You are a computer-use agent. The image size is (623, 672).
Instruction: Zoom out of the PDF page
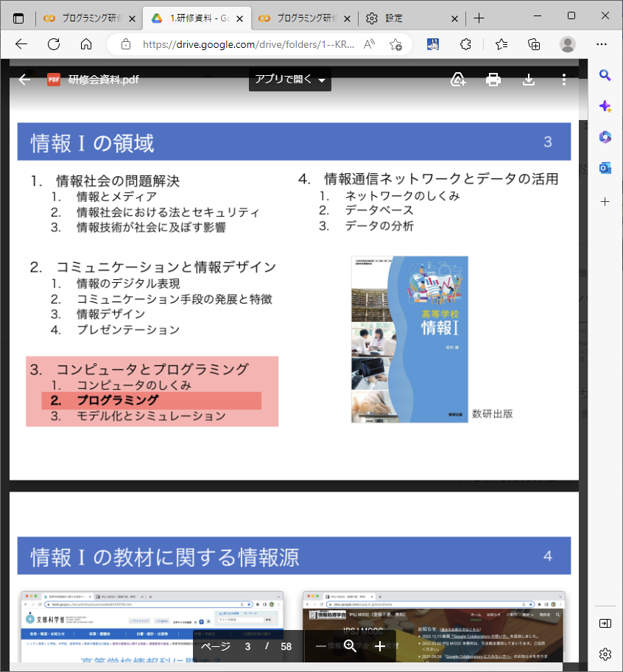pos(322,646)
